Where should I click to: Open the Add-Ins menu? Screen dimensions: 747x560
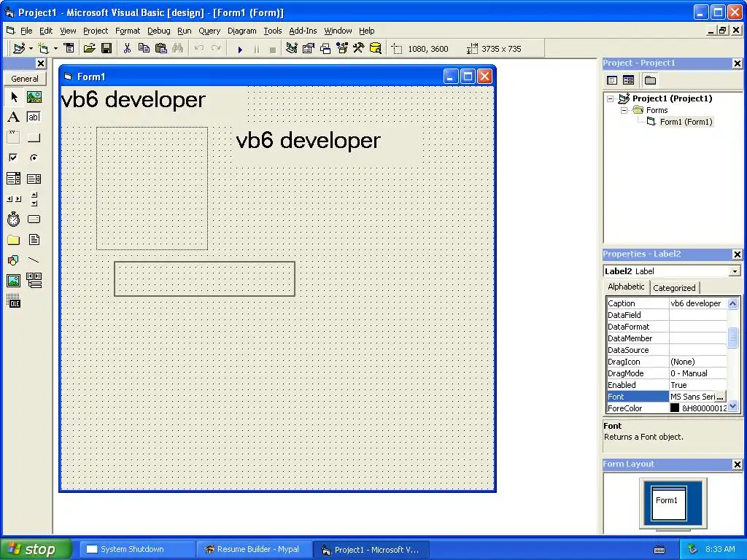coord(303,31)
